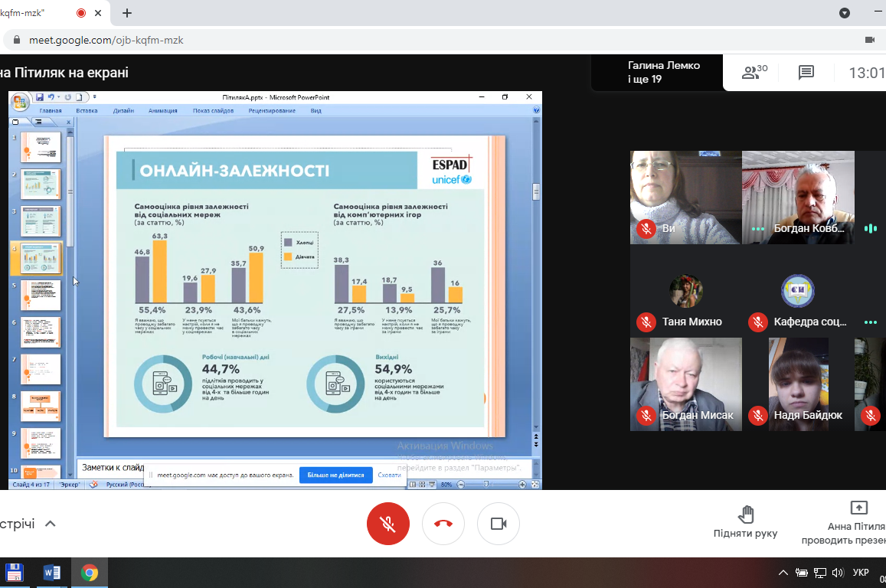Click the Більше не ділитися button
The width and height of the screenshot is (886, 588).
(335, 475)
